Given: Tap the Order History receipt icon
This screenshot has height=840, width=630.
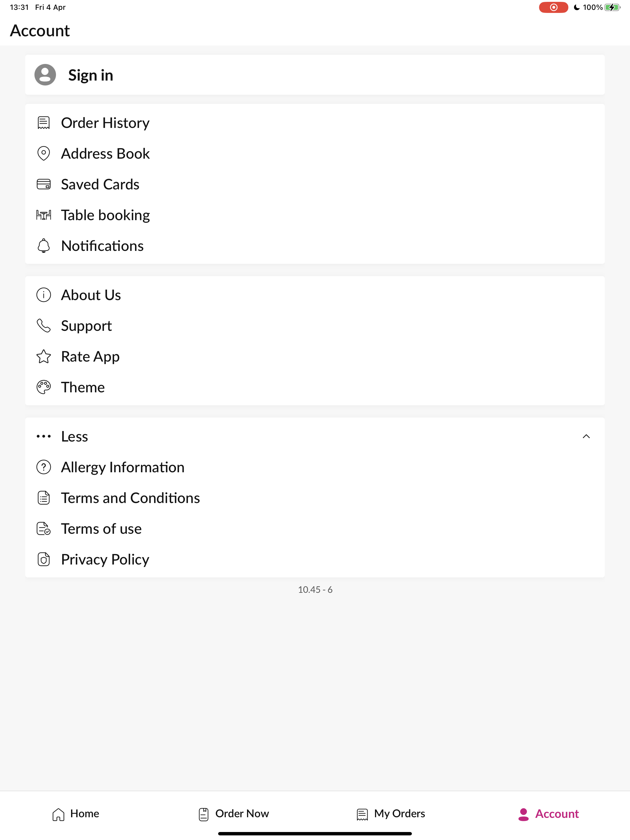Looking at the screenshot, I should click(44, 123).
